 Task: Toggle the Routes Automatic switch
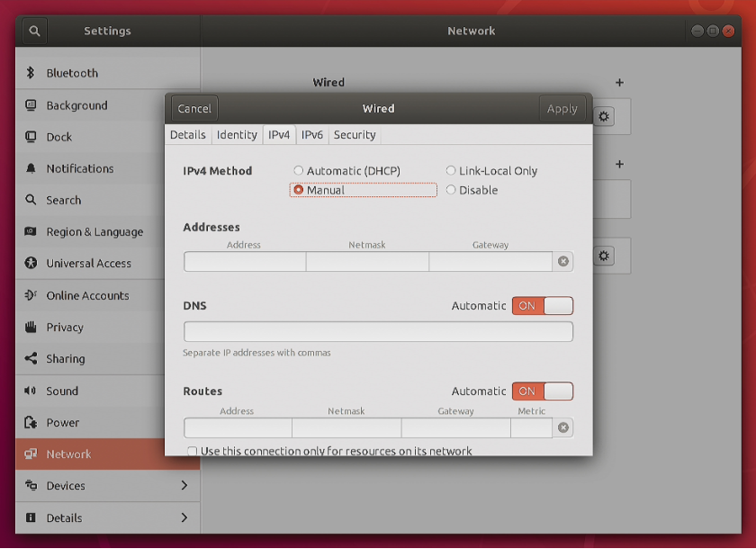click(542, 391)
